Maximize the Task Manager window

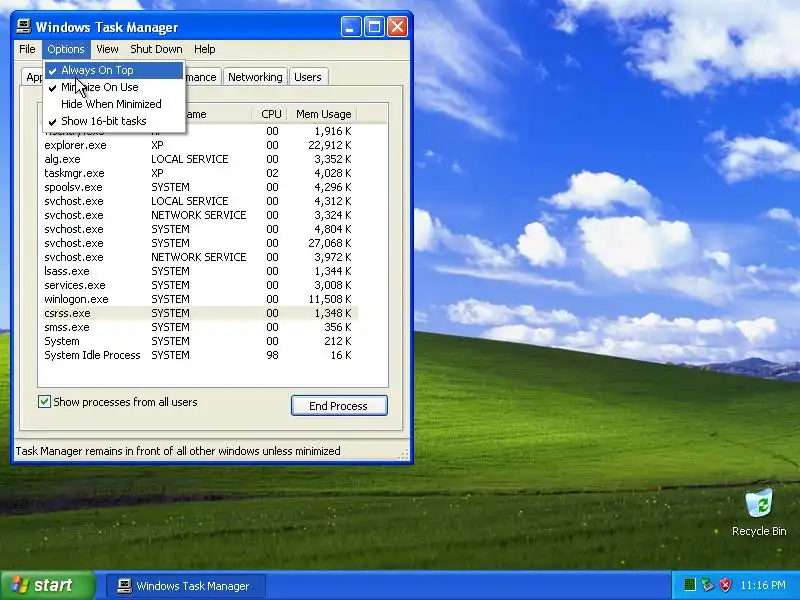pyautogui.click(x=374, y=27)
